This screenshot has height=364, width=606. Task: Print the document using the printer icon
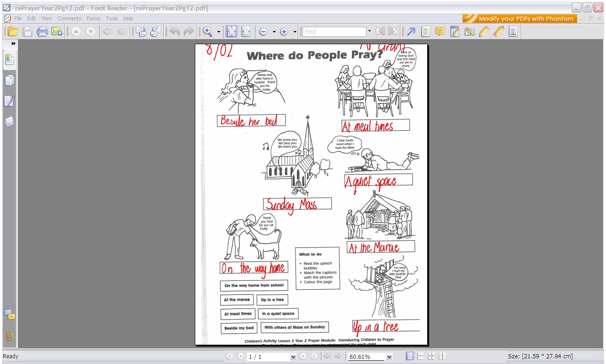pyautogui.click(x=42, y=32)
